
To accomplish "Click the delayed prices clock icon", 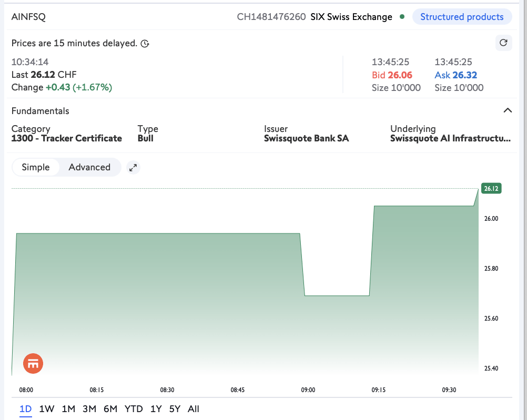I will (145, 44).
